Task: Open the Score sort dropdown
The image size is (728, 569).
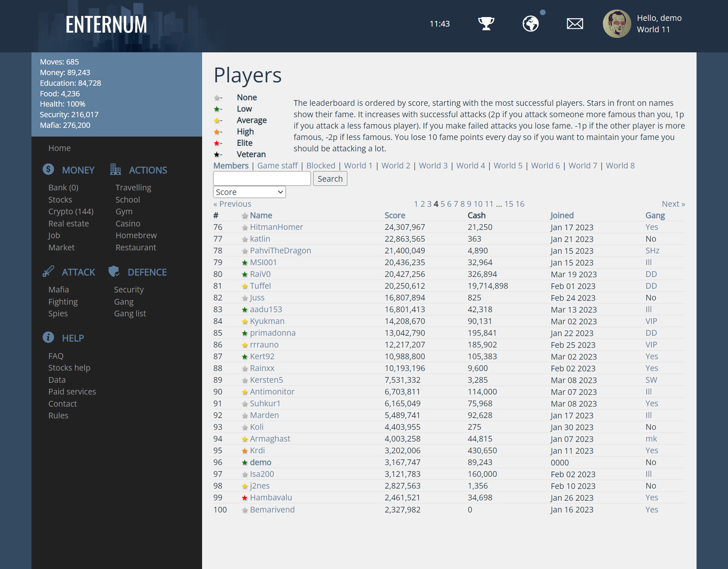Action: pyautogui.click(x=249, y=192)
